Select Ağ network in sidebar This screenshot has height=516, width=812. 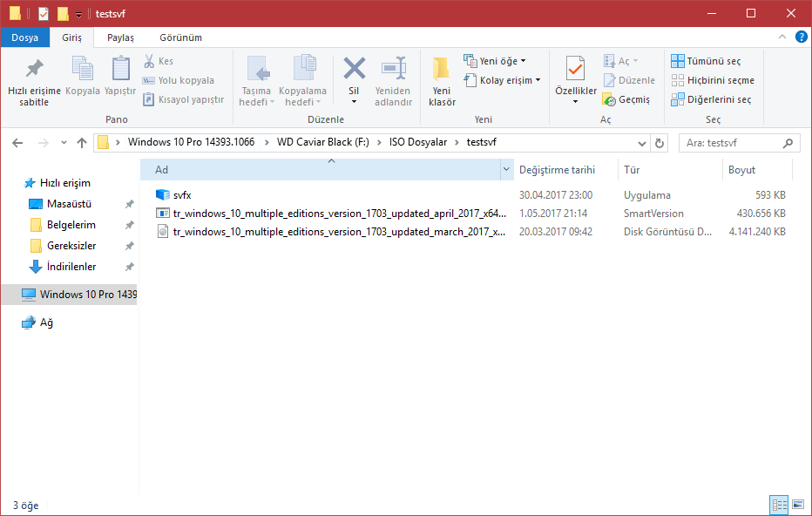pos(46,322)
